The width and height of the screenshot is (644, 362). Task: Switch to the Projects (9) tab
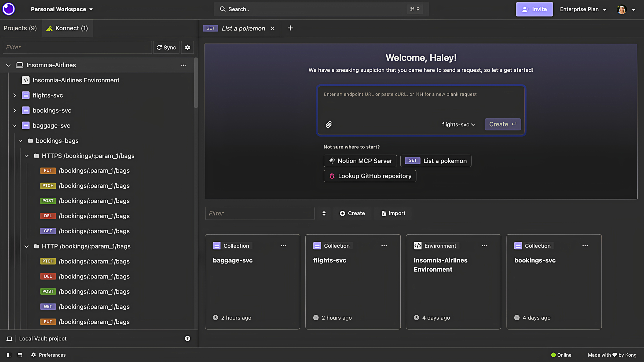pyautogui.click(x=20, y=28)
